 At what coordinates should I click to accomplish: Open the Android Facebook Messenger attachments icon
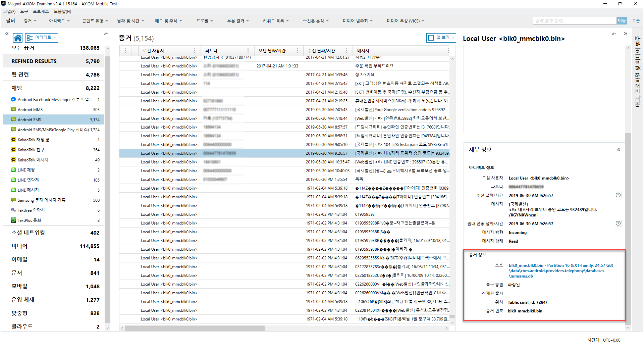[x=13, y=99]
